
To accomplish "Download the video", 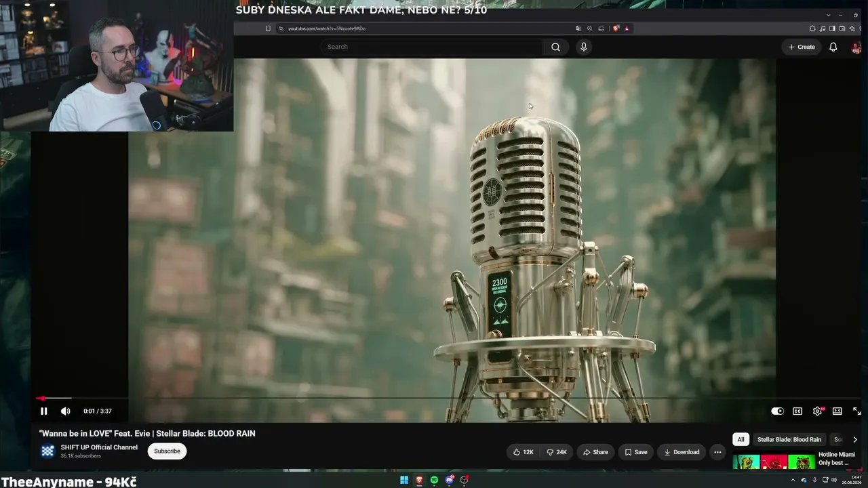I will (682, 452).
